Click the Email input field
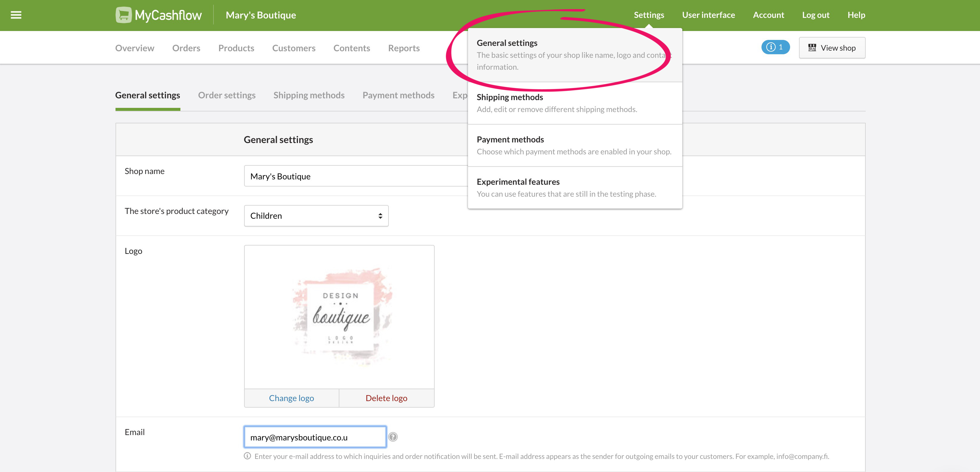 click(315, 437)
